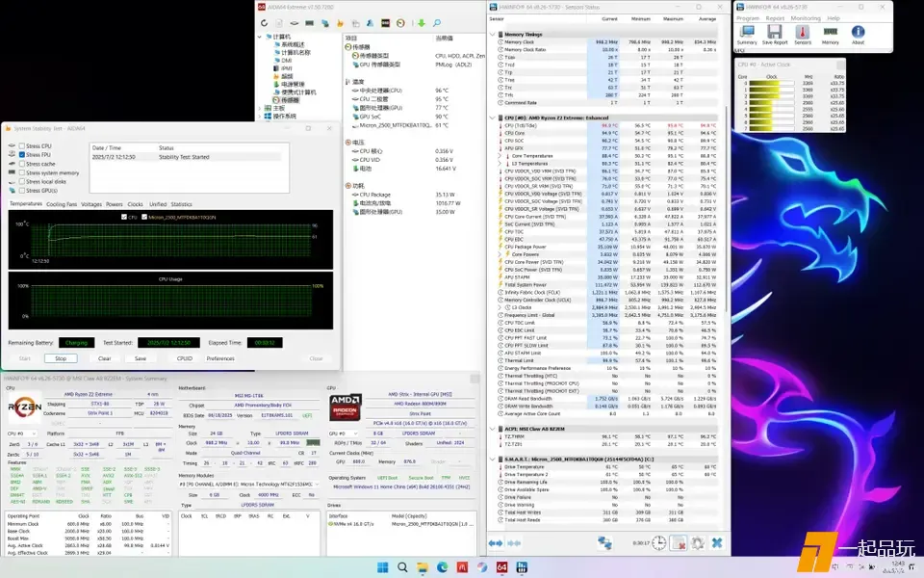The width and height of the screenshot is (924, 578).
Task: Toggle the CPU checkbox above temperature graph
Action: point(124,217)
